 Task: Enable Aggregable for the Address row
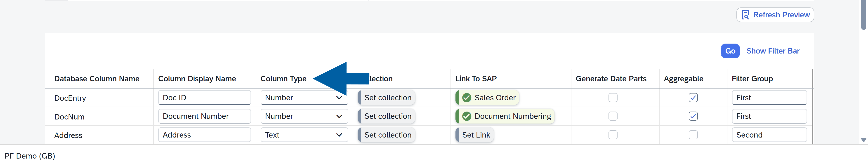point(693,135)
